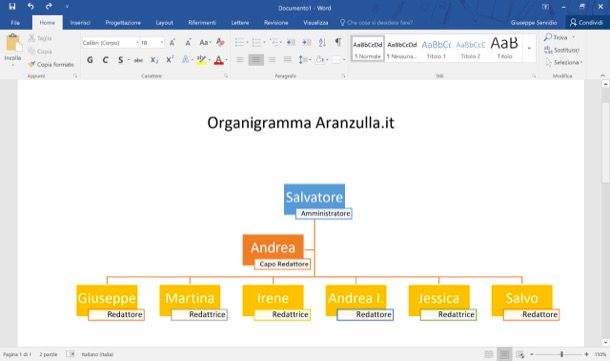
Task: Open line spacing options
Action: [x=304, y=60]
